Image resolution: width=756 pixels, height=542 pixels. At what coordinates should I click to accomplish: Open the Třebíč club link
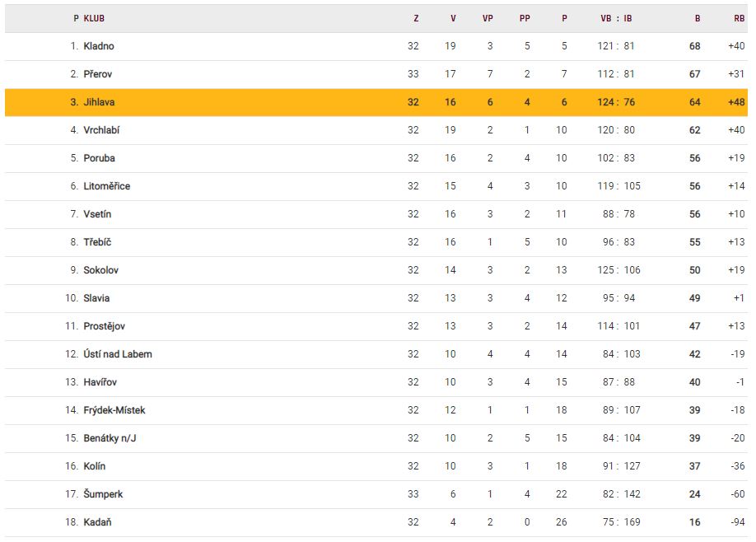(97, 242)
